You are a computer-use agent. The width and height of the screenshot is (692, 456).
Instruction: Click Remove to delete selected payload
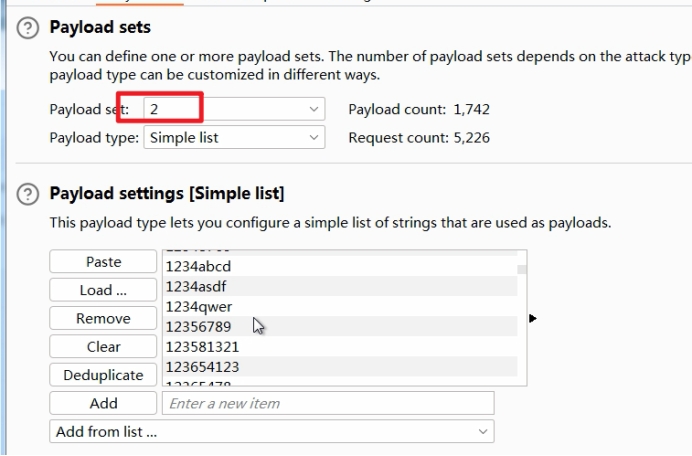point(103,319)
